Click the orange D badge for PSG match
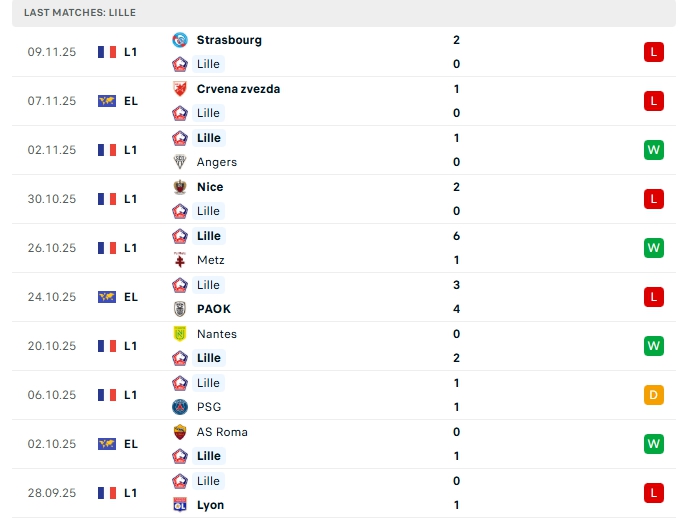This screenshot has width=688, height=520. coord(654,395)
